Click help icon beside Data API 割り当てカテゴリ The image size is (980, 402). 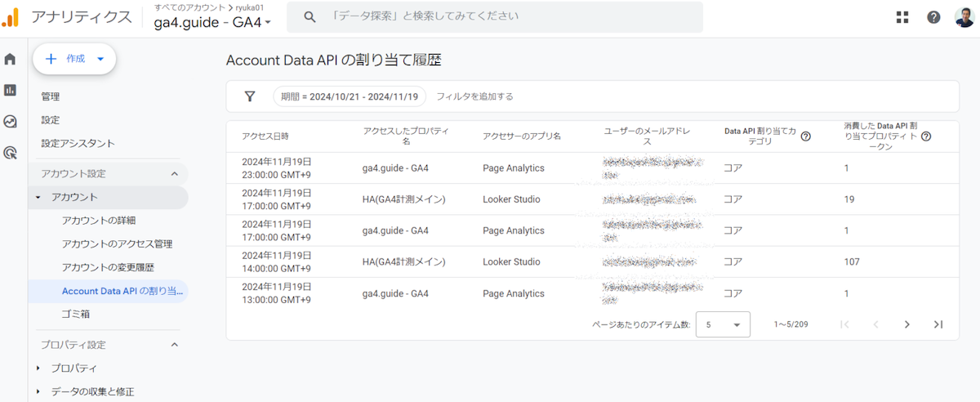805,136
